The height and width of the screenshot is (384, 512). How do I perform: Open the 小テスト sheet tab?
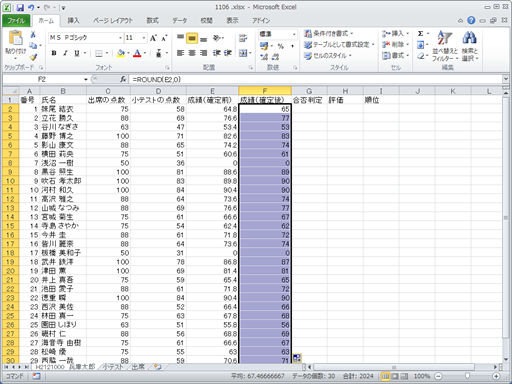(x=113, y=367)
